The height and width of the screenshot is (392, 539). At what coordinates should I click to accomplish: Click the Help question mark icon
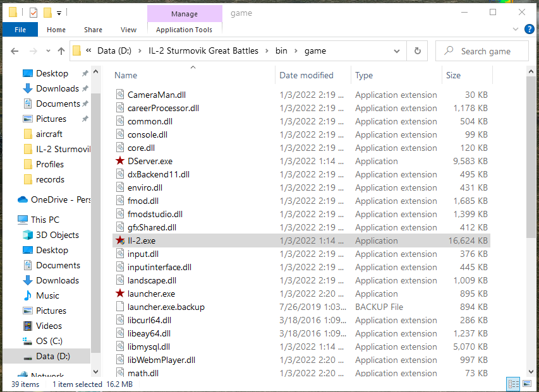point(529,28)
